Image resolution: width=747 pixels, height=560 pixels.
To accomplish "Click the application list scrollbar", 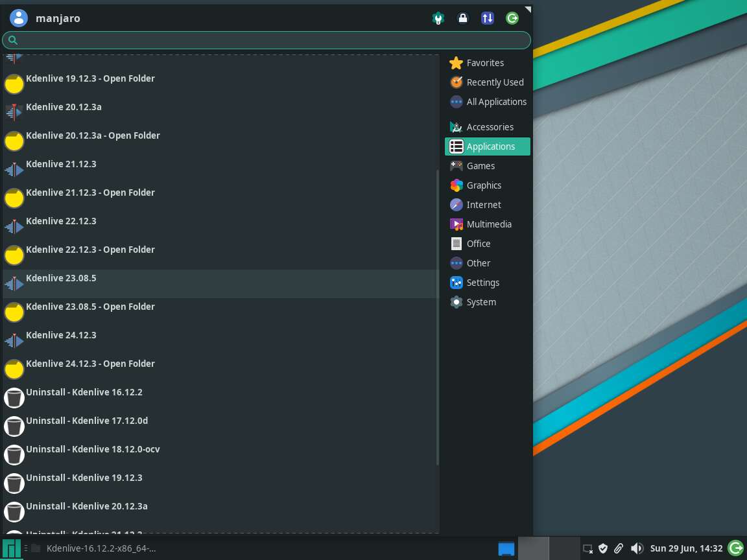I will click(437, 317).
